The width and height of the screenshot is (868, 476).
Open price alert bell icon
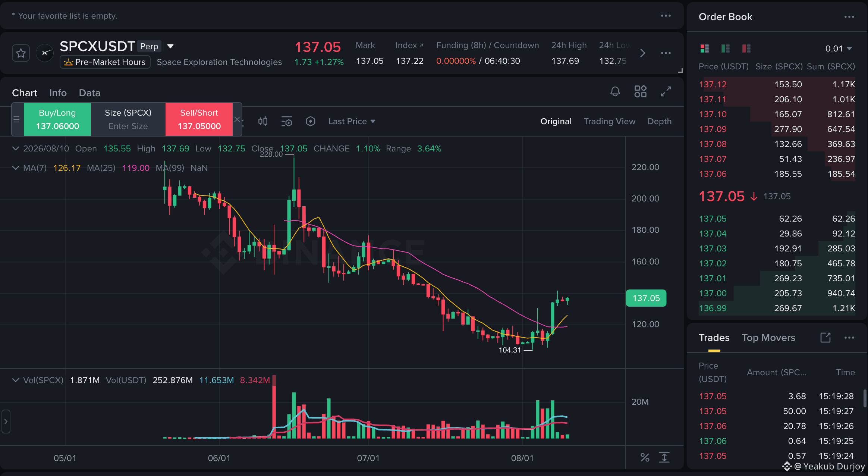615,91
